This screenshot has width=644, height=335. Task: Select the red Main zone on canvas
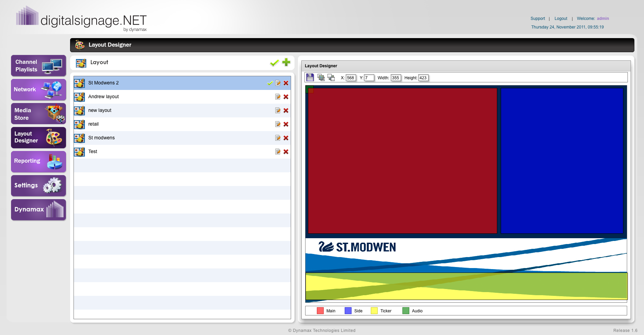(x=402, y=161)
